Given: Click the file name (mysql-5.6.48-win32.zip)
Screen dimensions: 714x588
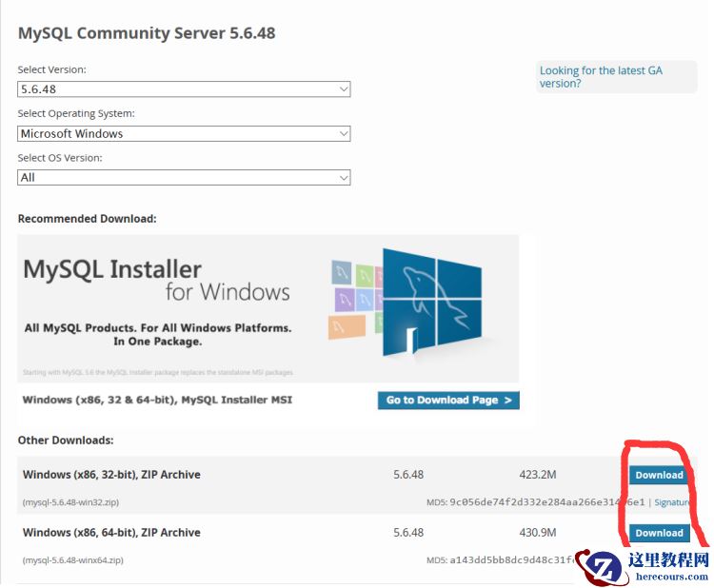Looking at the screenshot, I should point(70,502).
